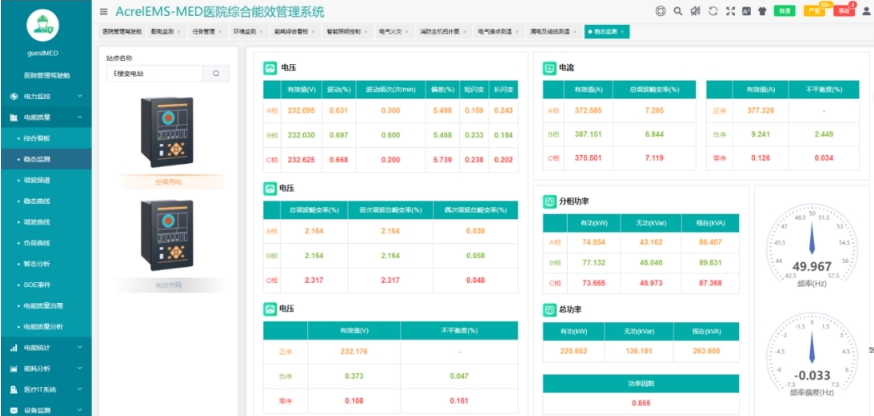Click the station search magnifier button

point(216,73)
